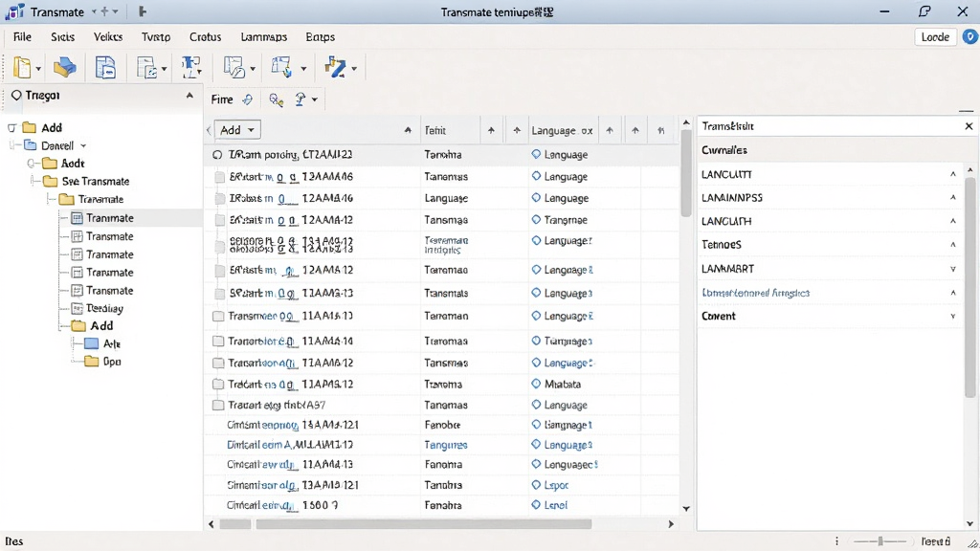Click the Lepoc cell in the table
This screenshot has height=551, width=980.
[556, 485]
